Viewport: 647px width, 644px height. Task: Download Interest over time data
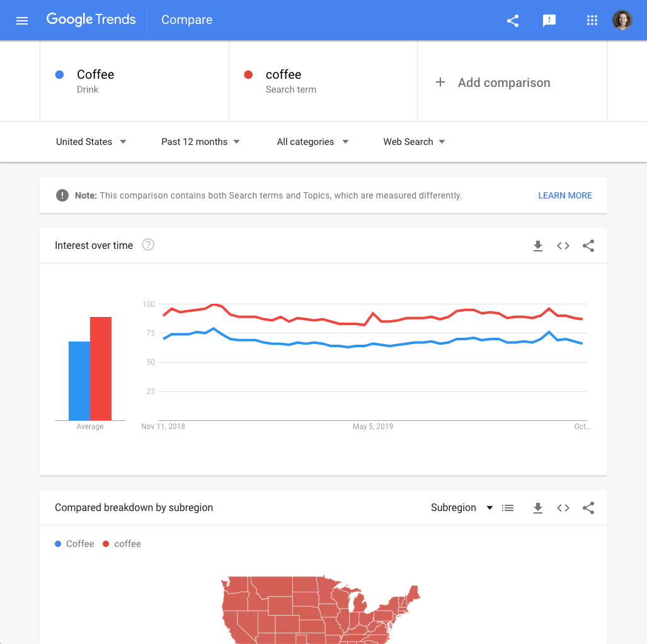point(537,246)
